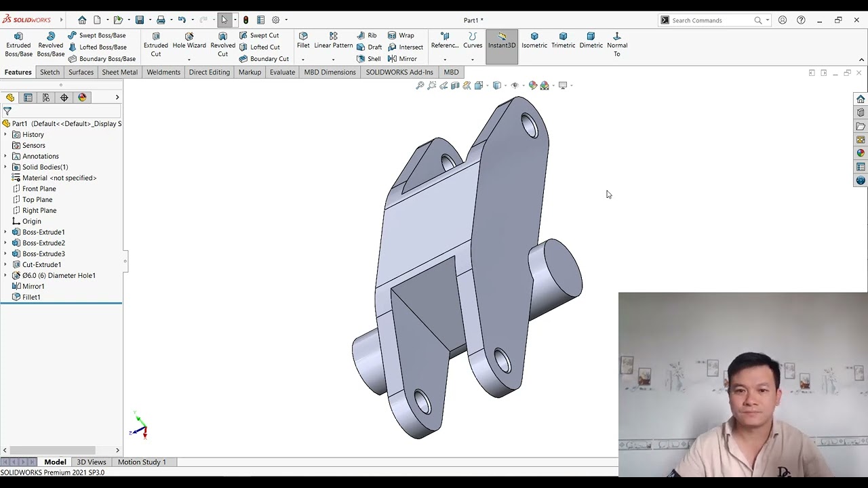This screenshot has width=868, height=488.
Task: Select the Extruded Cut tool
Action: click(x=156, y=45)
